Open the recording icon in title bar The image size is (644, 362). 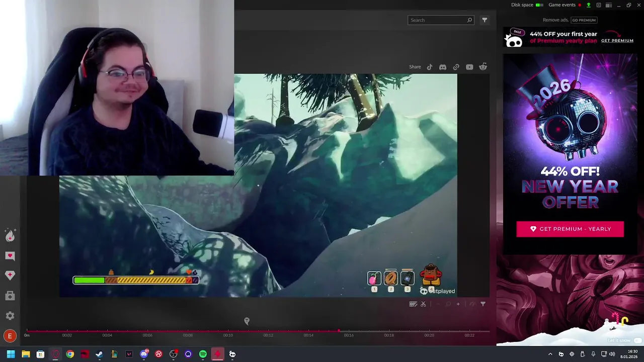(598, 5)
